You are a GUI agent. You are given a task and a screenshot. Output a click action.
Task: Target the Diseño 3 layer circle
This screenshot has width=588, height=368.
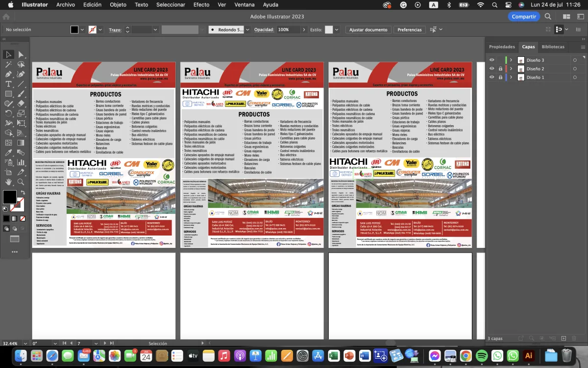[x=575, y=60]
